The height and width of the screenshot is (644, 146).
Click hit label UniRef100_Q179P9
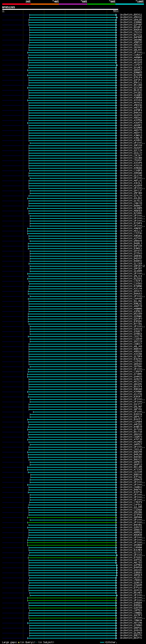(x=131, y=357)
